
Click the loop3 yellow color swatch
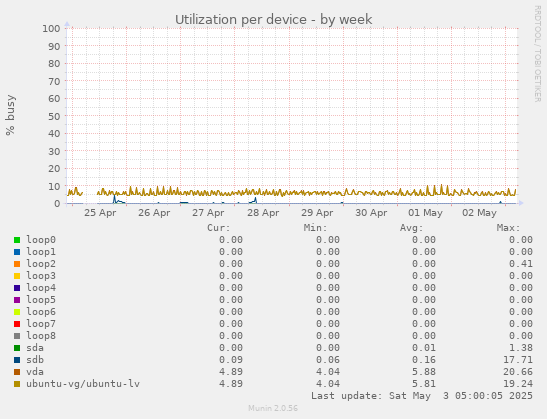(17, 276)
